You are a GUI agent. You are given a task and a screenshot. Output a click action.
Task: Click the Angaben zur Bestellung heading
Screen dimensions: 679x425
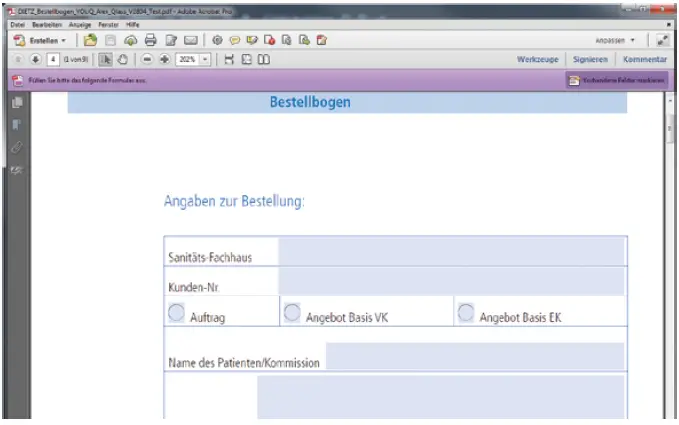(x=234, y=201)
